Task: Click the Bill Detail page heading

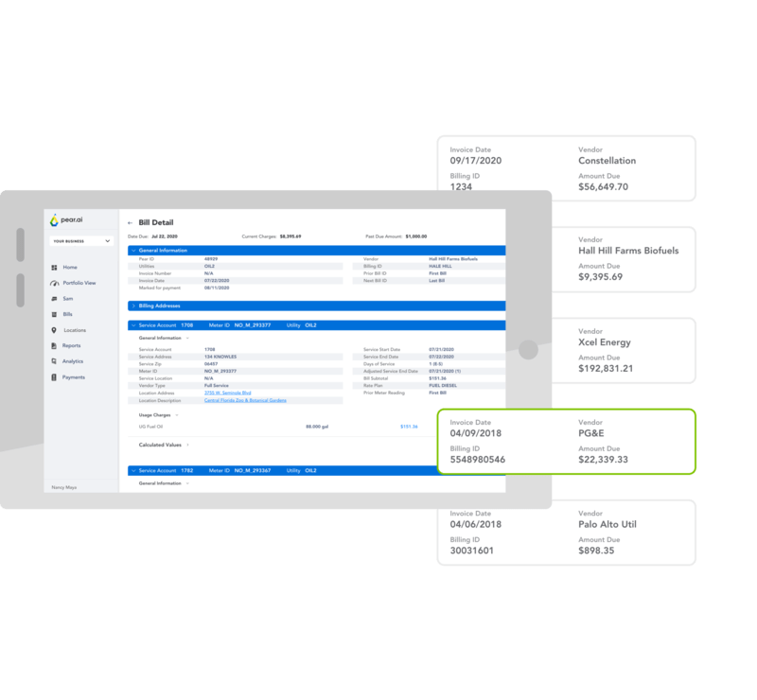Action: click(x=156, y=222)
